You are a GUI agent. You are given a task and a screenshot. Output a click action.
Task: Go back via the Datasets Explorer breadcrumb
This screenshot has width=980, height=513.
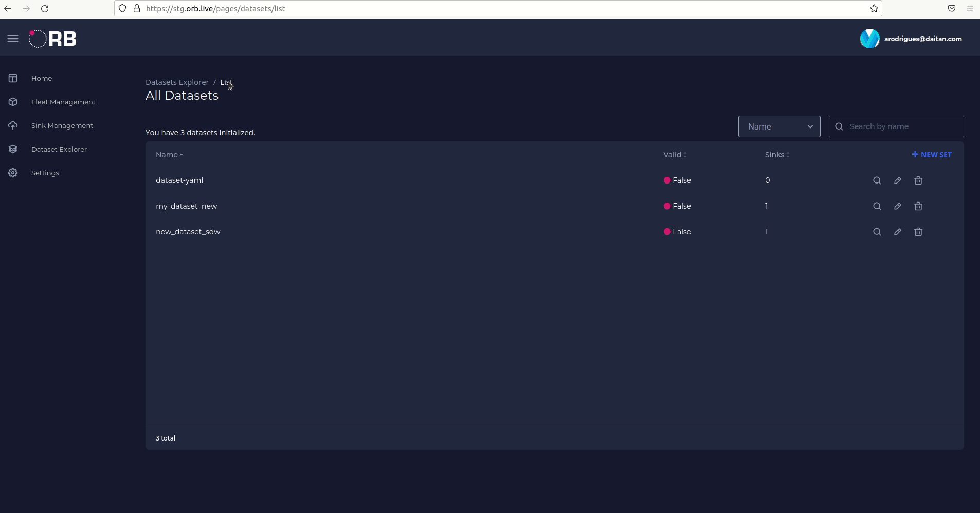pos(177,82)
